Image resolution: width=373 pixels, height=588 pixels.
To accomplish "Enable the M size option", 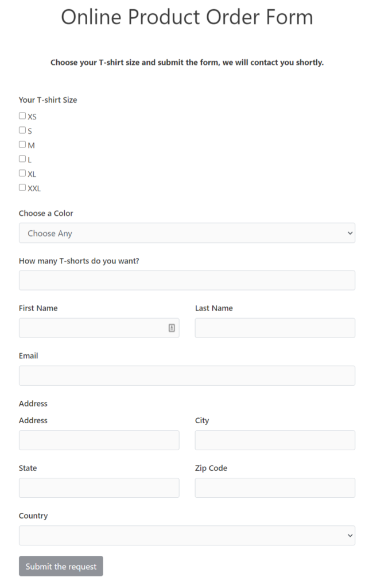I will pos(22,144).
